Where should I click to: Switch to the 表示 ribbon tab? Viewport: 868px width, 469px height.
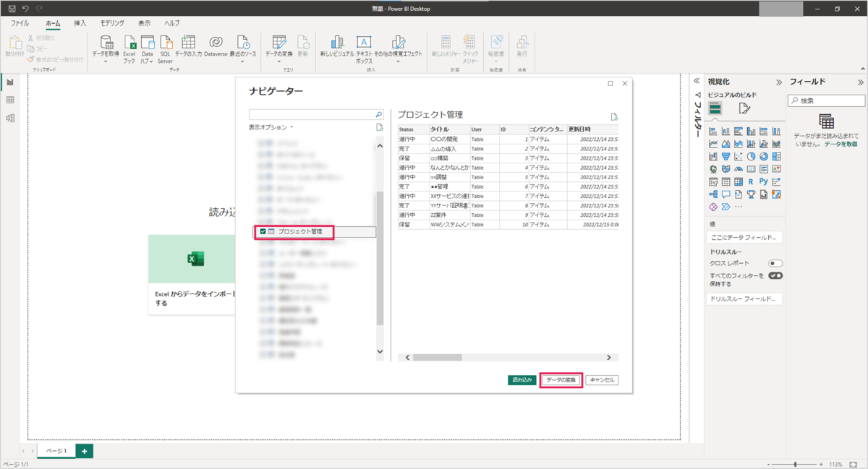point(145,24)
